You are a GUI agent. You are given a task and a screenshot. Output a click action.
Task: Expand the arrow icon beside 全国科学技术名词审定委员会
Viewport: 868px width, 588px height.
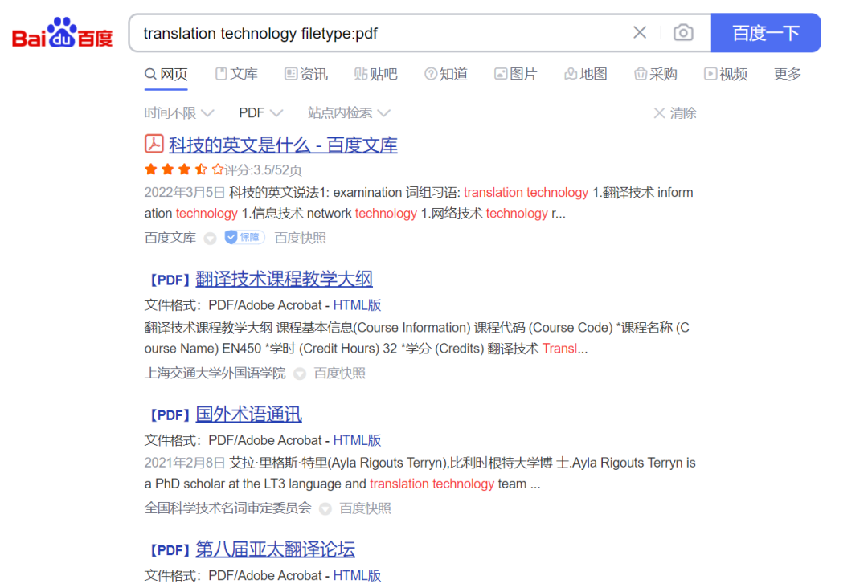pyautogui.click(x=325, y=509)
